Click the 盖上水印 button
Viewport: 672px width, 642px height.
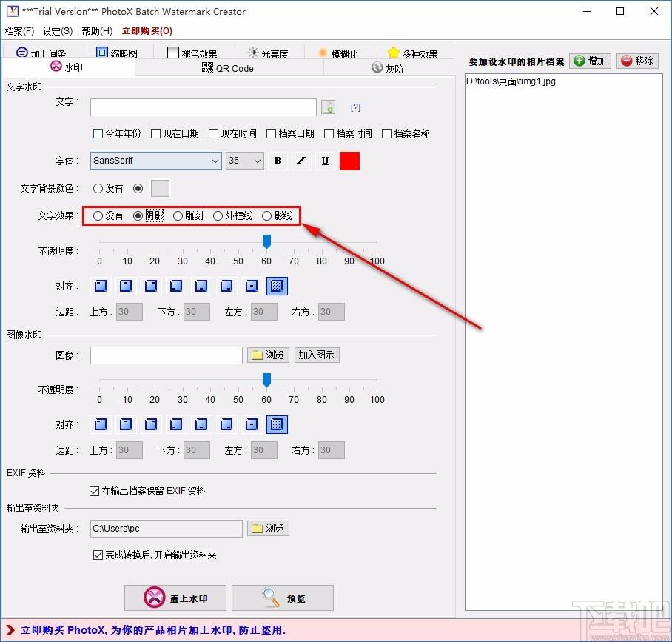point(175,598)
